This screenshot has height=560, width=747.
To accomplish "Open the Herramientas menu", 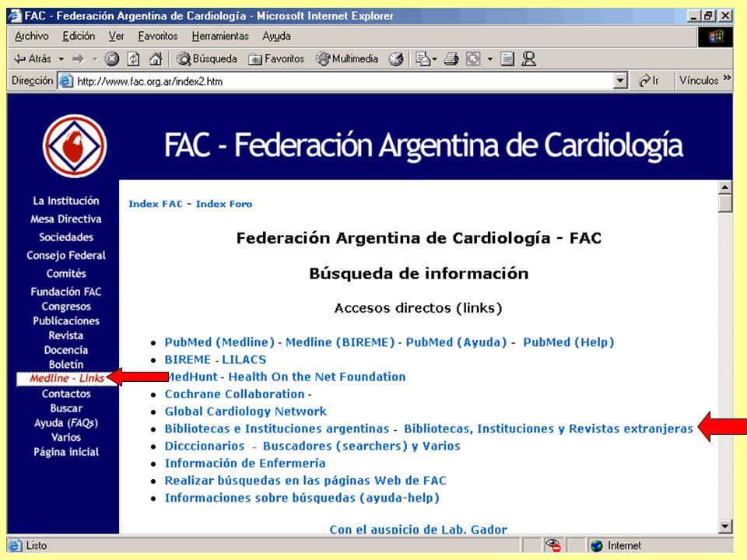I will (x=220, y=37).
